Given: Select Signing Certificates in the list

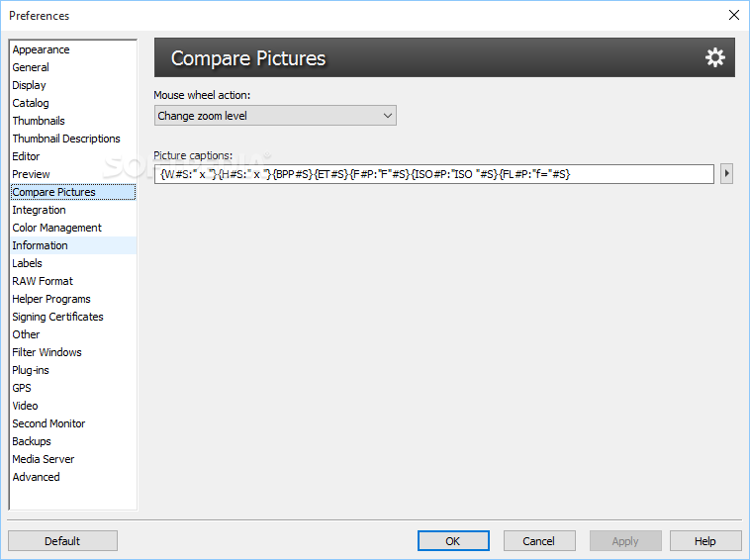Looking at the screenshot, I should pyautogui.click(x=57, y=317).
